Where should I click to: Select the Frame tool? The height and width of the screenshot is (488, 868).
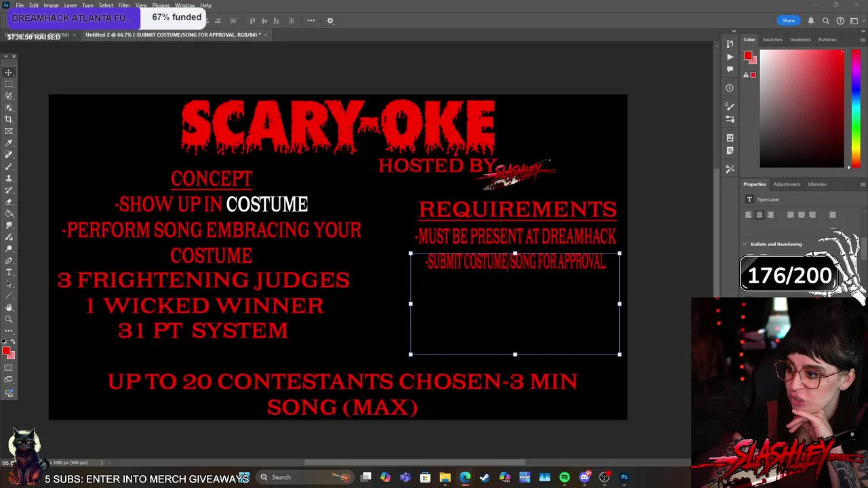9,131
